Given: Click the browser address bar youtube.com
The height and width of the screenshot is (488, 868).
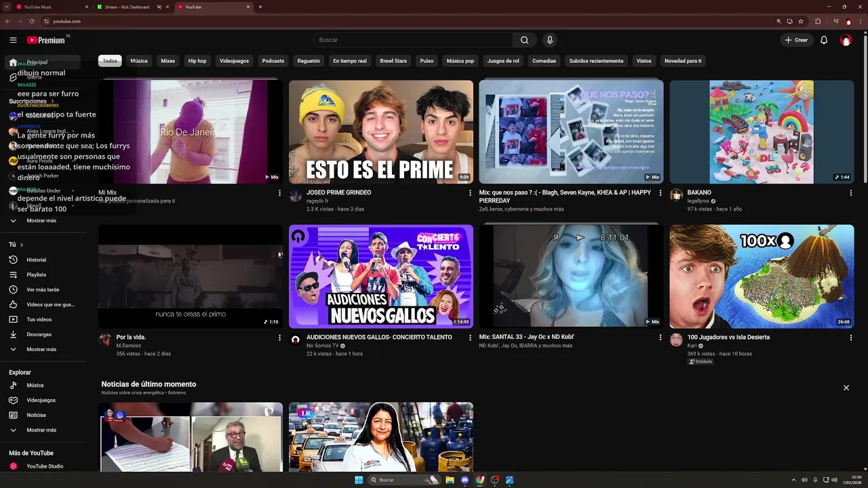Looking at the screenshot, I should click(x=66, y=21).
